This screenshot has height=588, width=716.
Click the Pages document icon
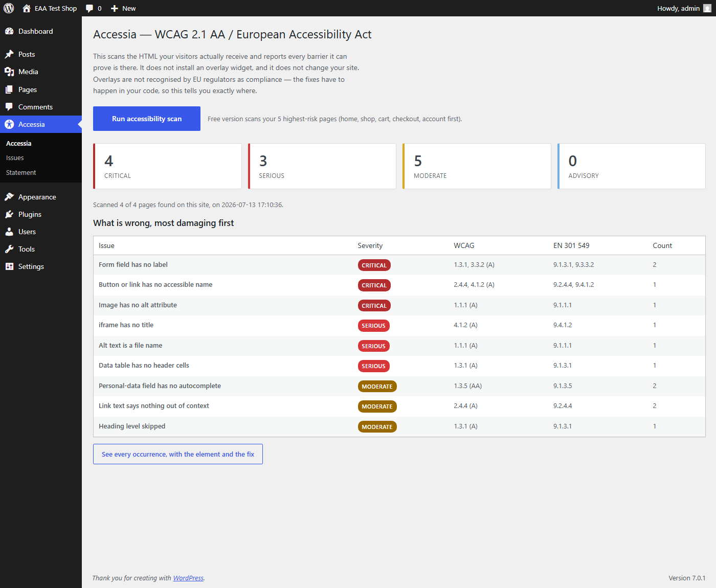point(9,89)
